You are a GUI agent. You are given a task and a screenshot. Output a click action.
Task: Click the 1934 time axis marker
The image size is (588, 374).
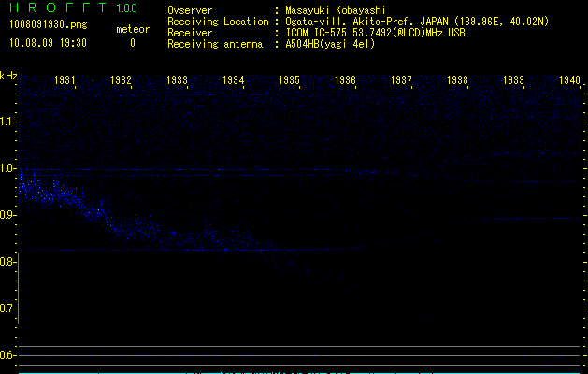pyautogui.click(x=234, y=80)
